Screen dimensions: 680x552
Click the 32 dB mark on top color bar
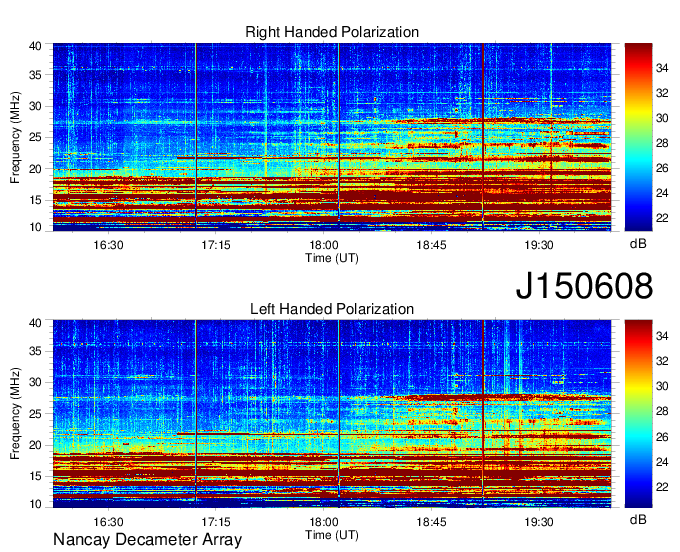click(662, 93)
